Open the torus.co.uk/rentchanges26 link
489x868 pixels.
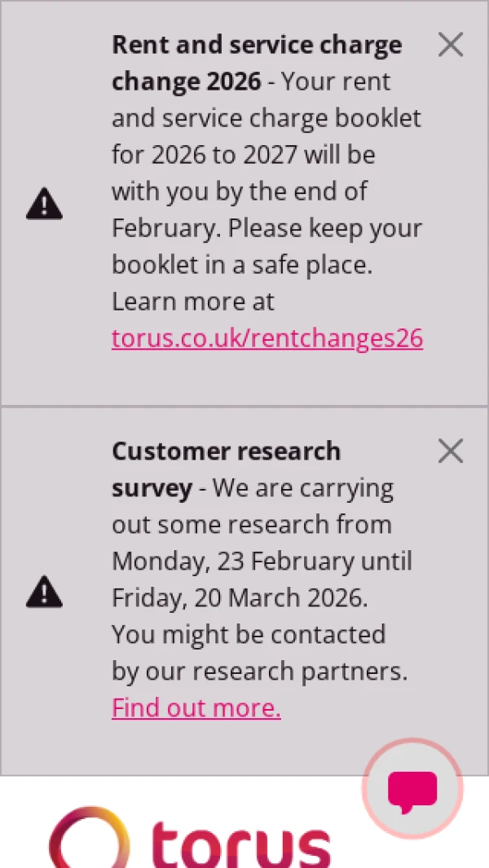pyautogui.click(x=267, y=338)
